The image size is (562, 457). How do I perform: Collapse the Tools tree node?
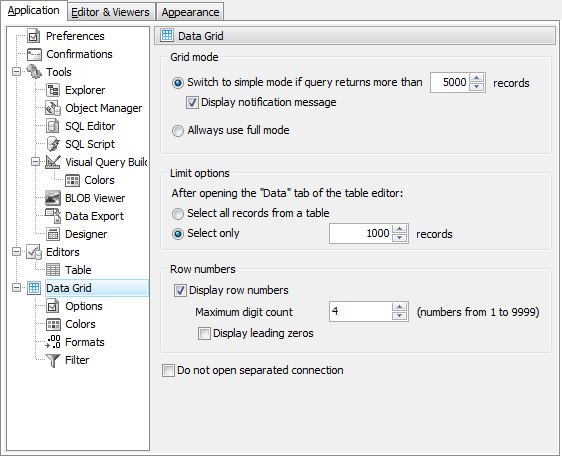tap(16, 72)
